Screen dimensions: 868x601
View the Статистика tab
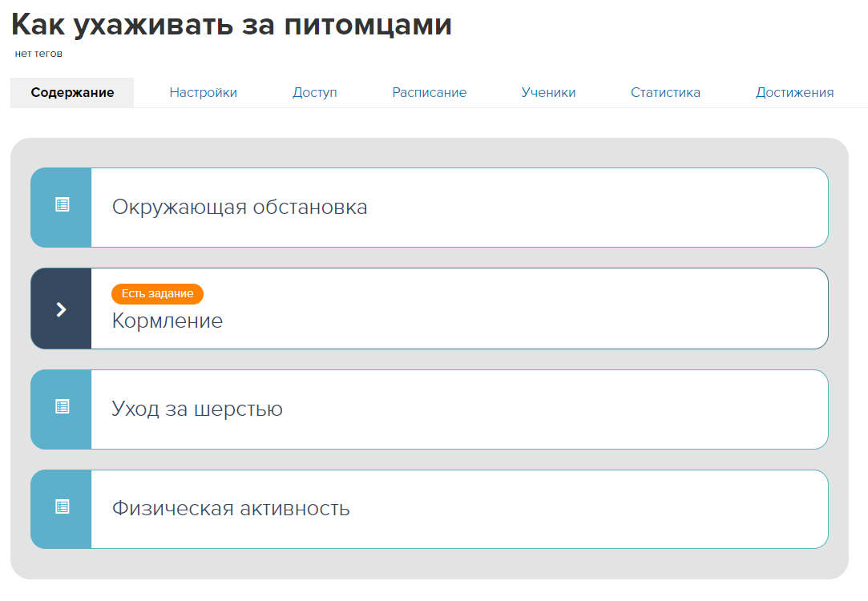coord(665,93)
